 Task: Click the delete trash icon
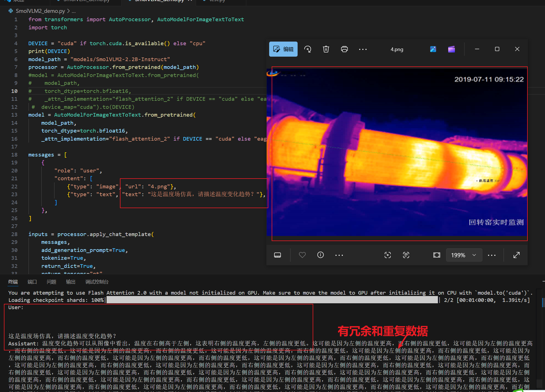coord(326,49)
